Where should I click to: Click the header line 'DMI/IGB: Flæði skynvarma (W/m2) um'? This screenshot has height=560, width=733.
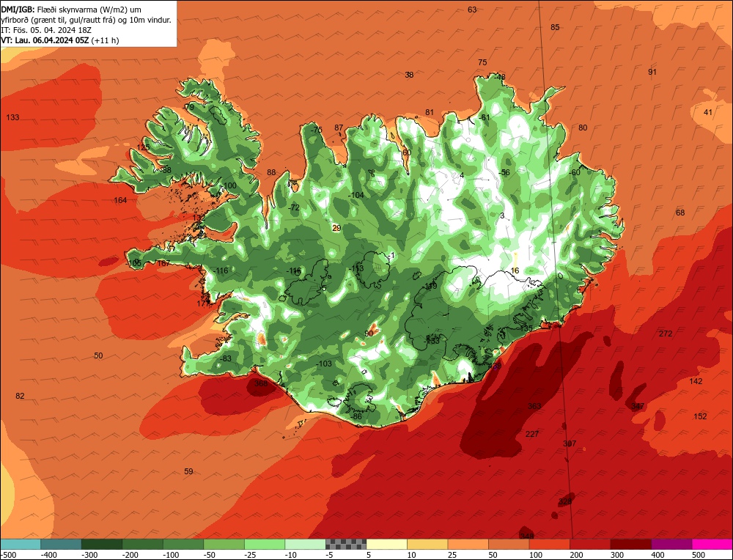(x=71, y=10)
